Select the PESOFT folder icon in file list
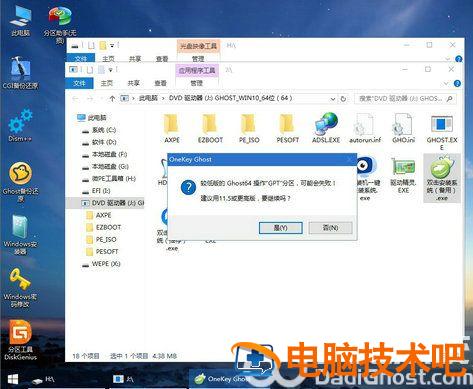Screen dimensions: 473x389 [x=288, y=128]
